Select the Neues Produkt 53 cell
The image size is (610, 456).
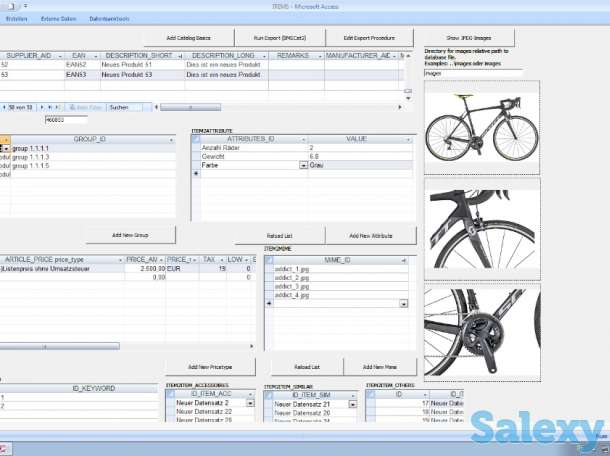pos(142,74)
